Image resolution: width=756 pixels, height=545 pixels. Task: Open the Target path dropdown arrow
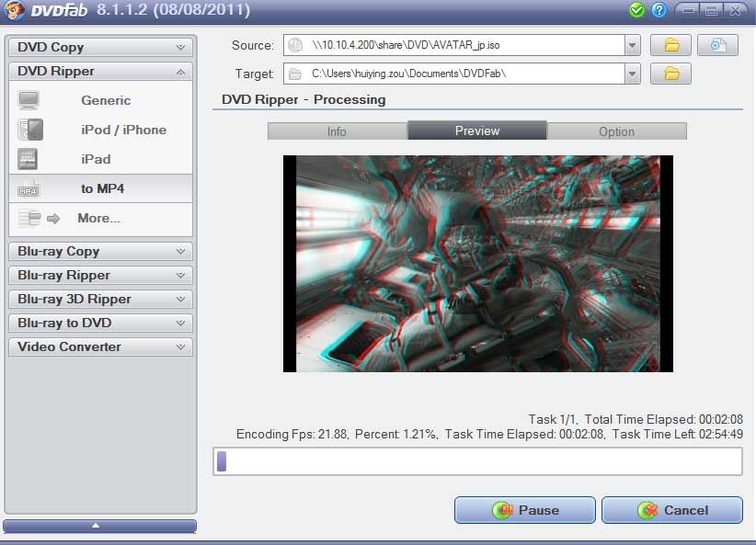pyautogui.click(x=632, y=74)
